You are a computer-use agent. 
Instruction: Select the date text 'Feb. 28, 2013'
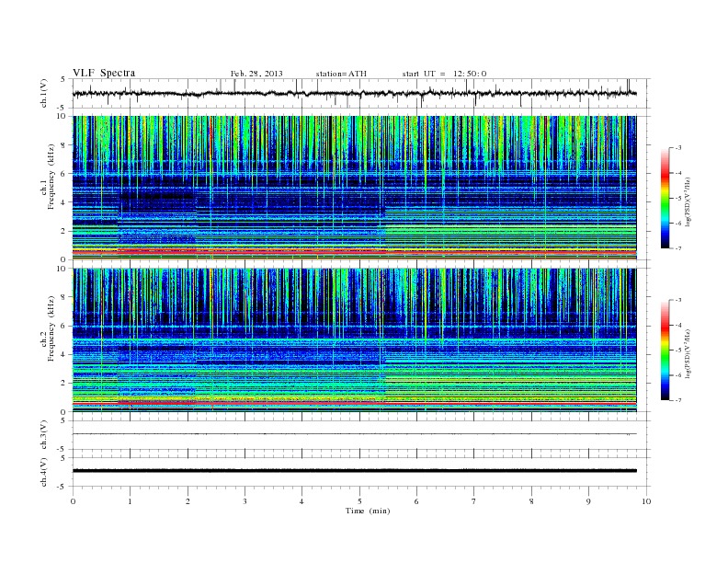(x=256, y=74)
